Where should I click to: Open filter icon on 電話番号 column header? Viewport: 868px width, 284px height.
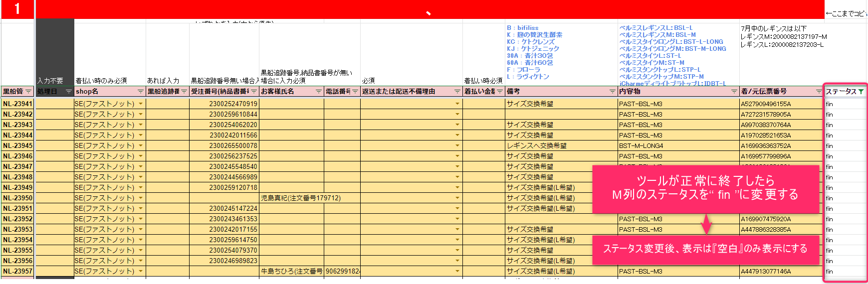pyautogui.click(x=355, y=91)
